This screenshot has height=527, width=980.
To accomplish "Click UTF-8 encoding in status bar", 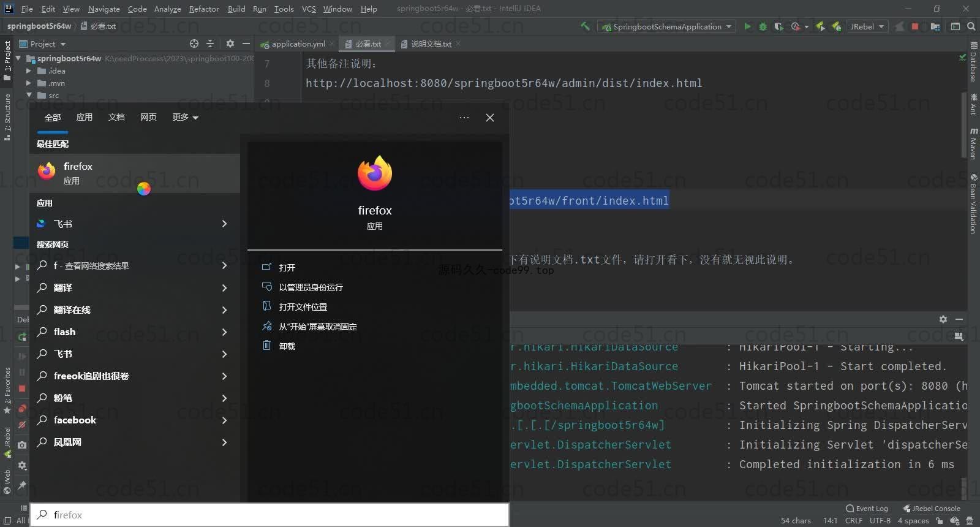I will tap(880, 520).
